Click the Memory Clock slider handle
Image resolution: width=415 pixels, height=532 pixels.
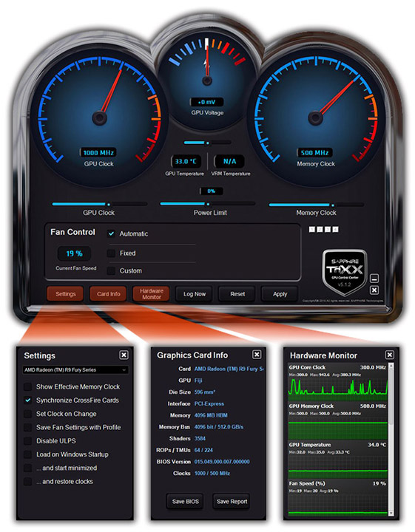(333, 205)
